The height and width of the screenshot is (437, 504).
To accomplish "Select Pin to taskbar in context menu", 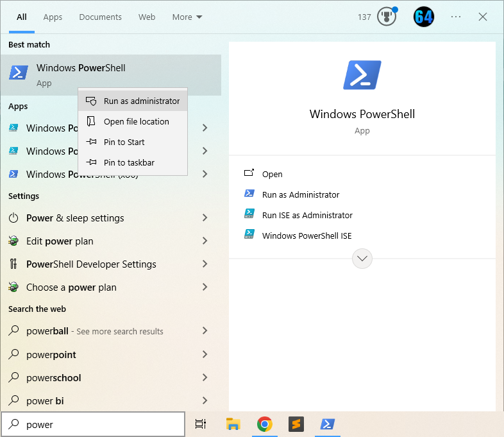I will pos(133,162).
